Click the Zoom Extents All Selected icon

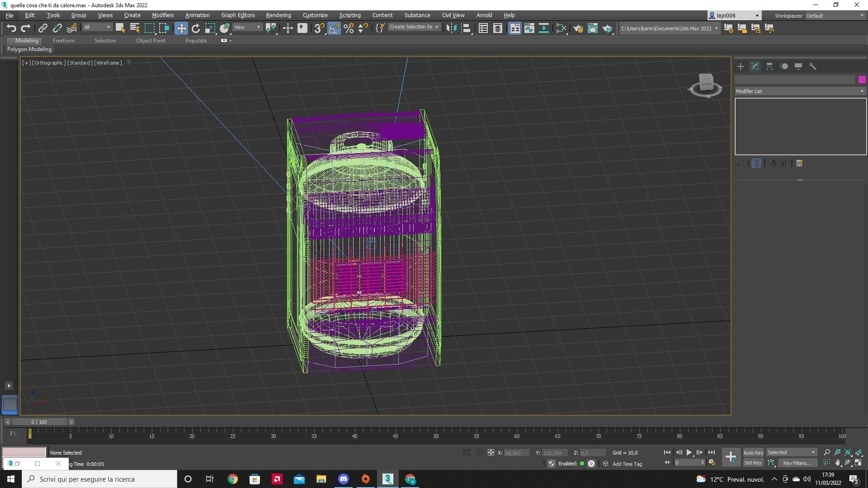[859, 452]
